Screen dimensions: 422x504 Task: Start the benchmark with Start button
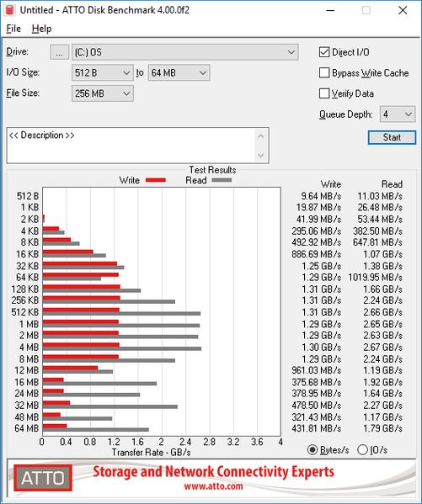point(392,138)
